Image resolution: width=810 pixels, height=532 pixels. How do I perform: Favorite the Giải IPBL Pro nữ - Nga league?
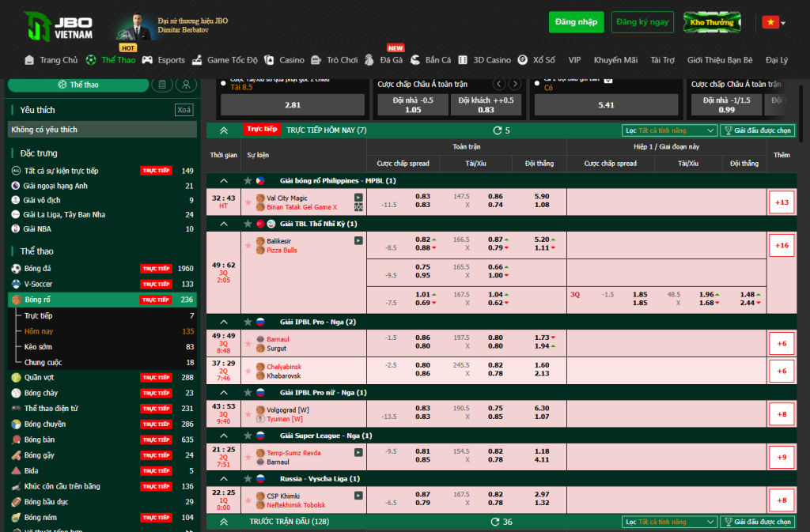(248, 392)
